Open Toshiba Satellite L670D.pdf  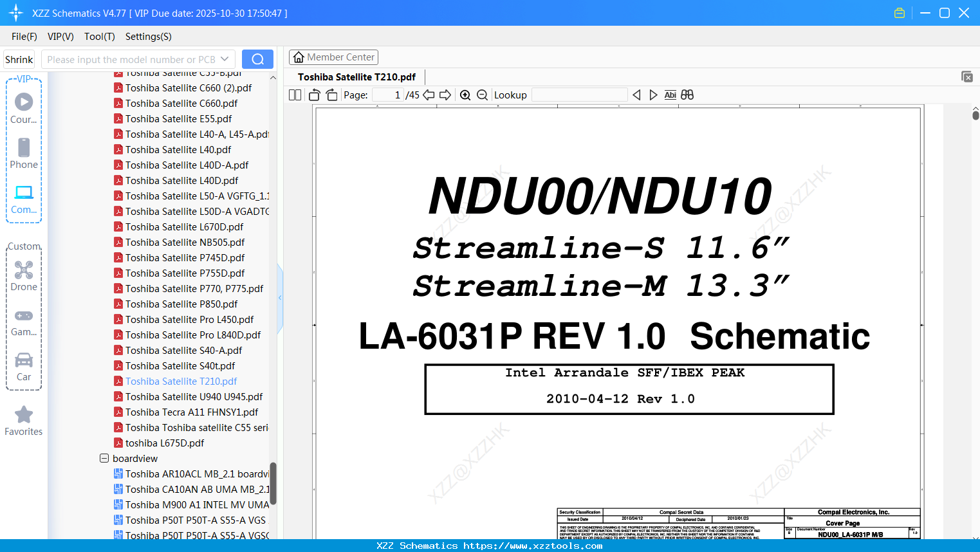point(178,227)
